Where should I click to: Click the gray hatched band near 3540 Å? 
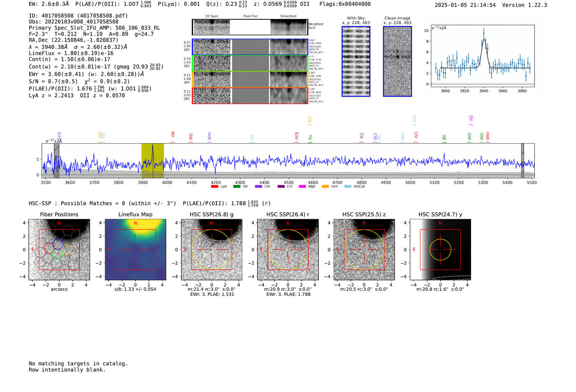56,160
